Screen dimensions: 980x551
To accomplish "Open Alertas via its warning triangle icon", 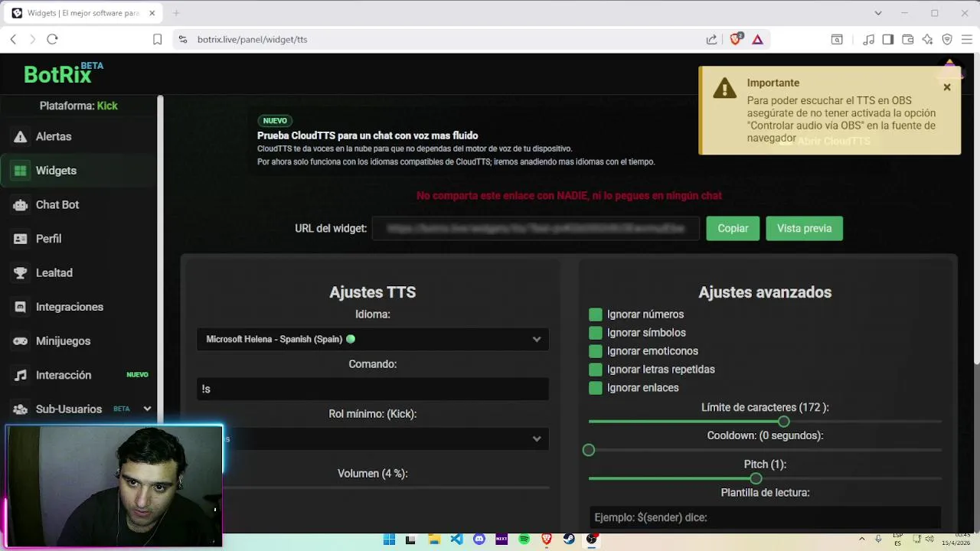I will (x=21, y=137).
